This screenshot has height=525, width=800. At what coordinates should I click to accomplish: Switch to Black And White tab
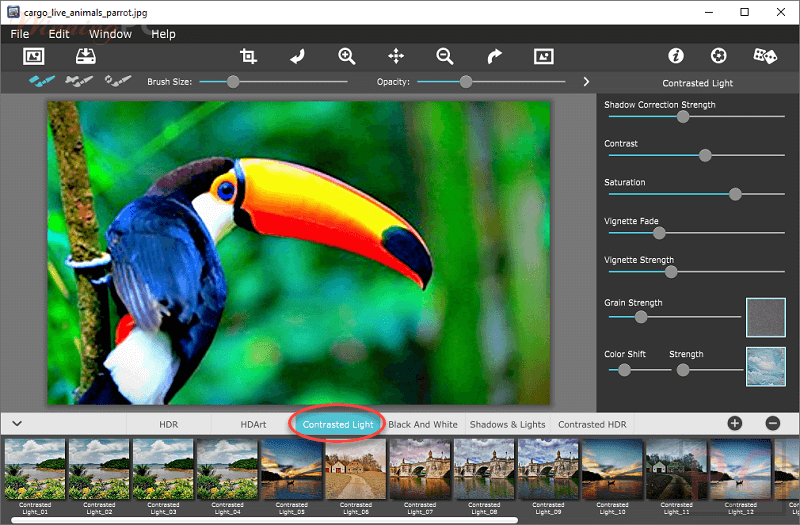click(423, 424)
